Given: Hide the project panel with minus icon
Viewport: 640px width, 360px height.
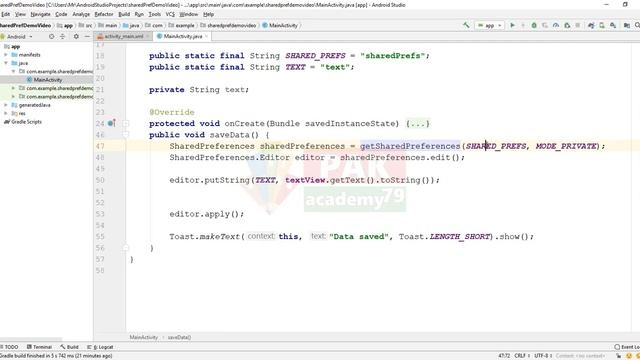Looking at the screenshot, I should pos(87,36).
